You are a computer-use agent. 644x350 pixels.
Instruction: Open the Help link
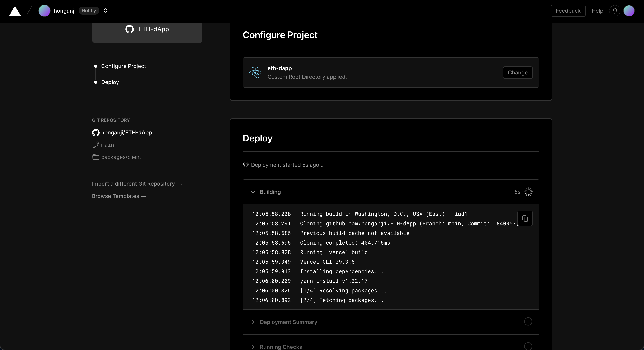(x=597, y=11)
